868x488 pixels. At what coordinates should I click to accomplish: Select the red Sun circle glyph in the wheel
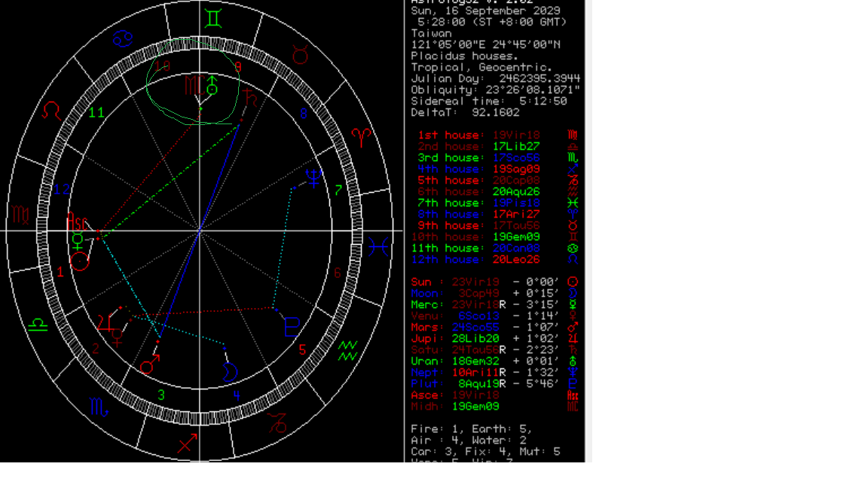click(80, 261)
